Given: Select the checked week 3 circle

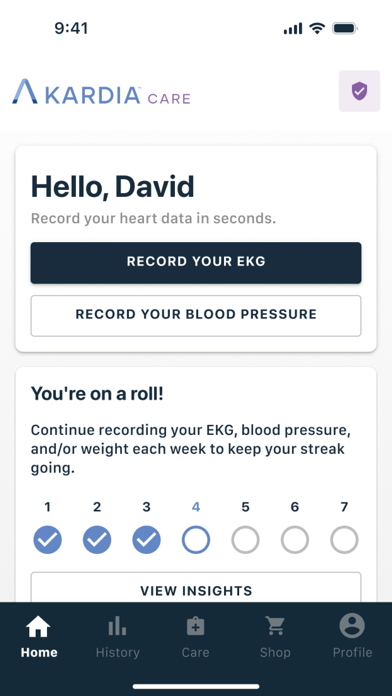Looking at the screenshot, I should (147, 540).
